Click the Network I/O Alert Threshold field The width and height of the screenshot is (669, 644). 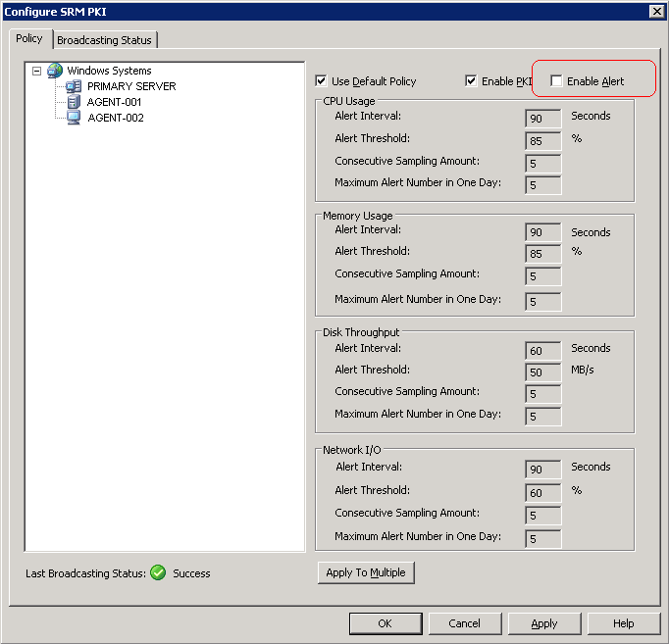[x=543, y=493]
